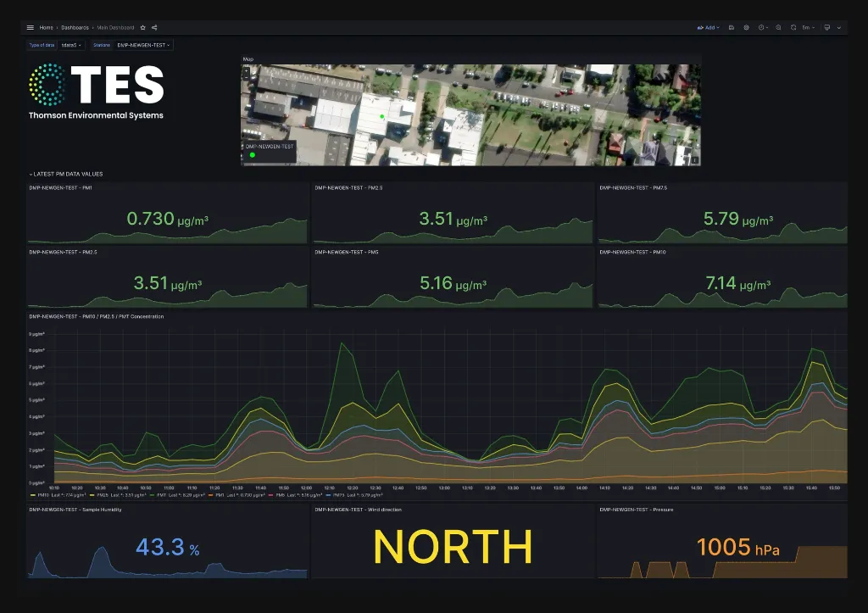Screen dimensions: 868x613
Task: Share the dashboard using the share icon
Action: (x=154, y=27)
